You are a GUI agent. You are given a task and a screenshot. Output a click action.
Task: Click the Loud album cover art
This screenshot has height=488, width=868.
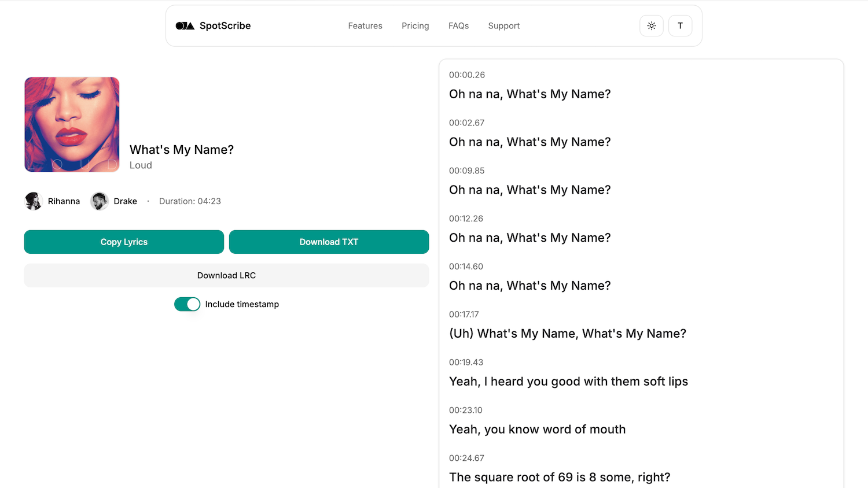pyautogui.click(x=72, y=124)
